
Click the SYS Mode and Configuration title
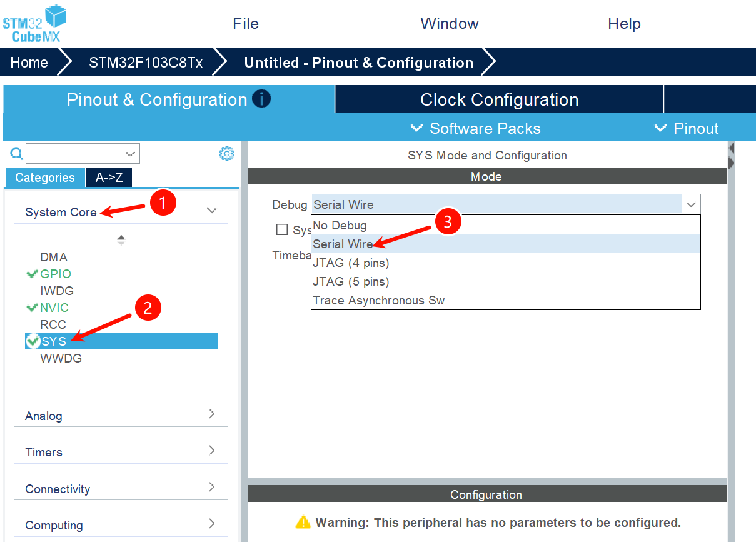(487, 155)
